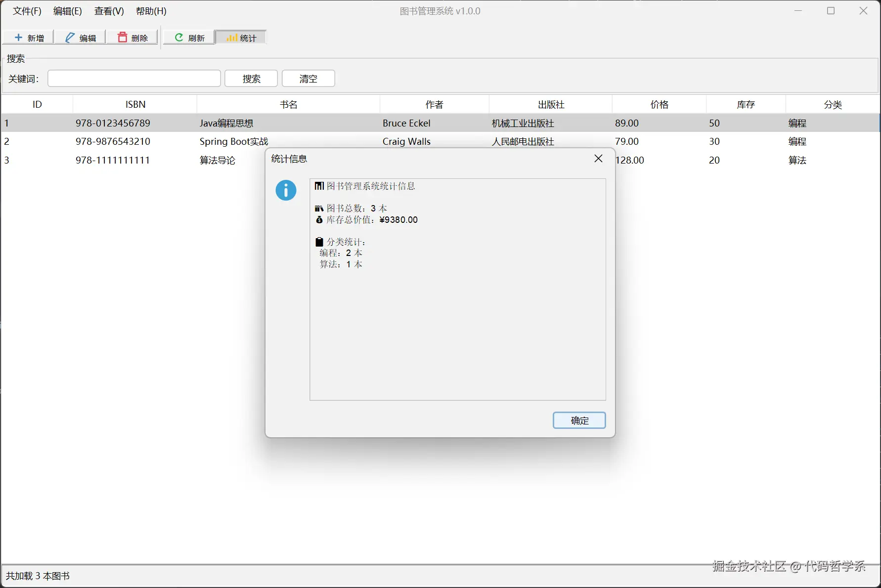Open the 文件(F) menu
This screenshot has height=588, width=881.
[26, 11]
